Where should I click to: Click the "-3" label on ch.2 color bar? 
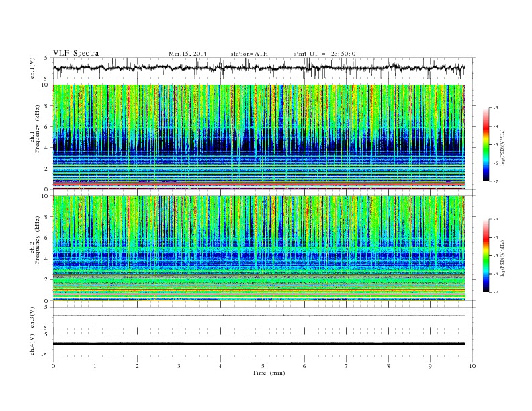click(496, 219)
